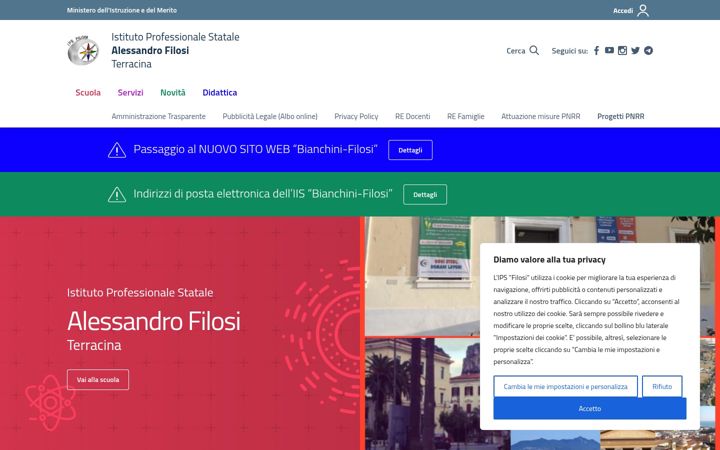Open Progetti PNRR link
Image resolution: width=720 pixels, height=450 pixels.
click(620, 116)
